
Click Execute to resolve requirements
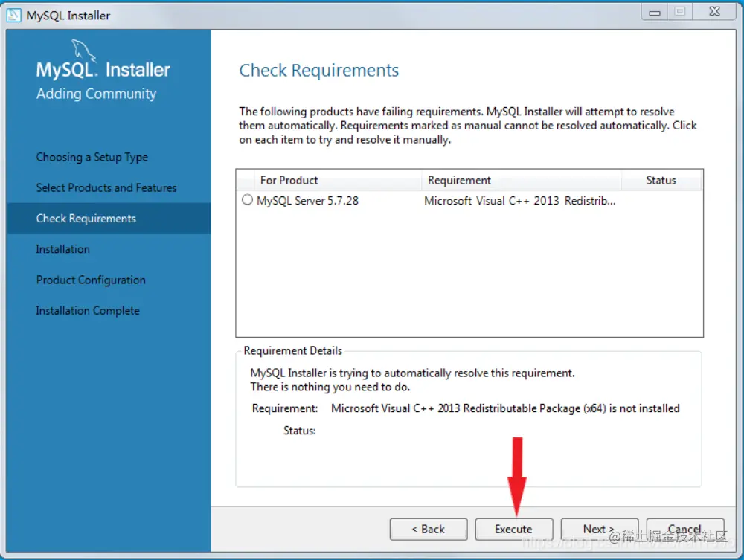coord(514,529)
